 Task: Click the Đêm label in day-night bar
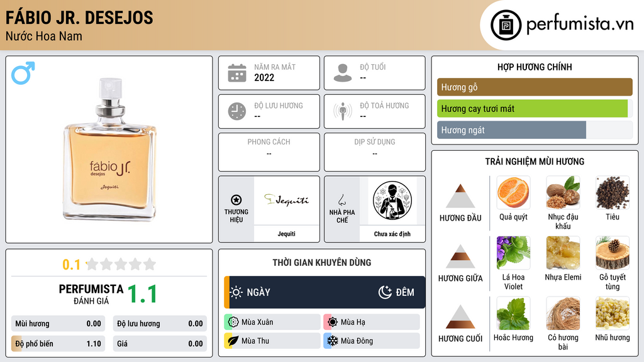[405, 292]
